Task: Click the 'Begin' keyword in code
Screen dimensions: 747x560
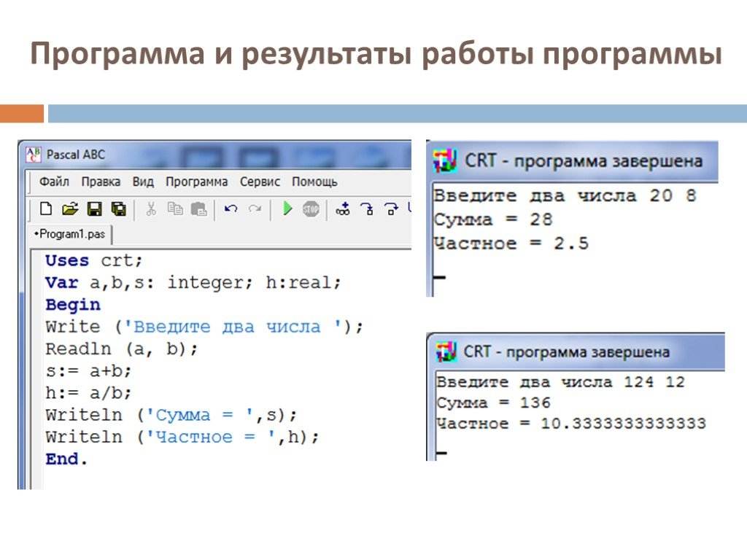Action: click(x=73, y=305)
